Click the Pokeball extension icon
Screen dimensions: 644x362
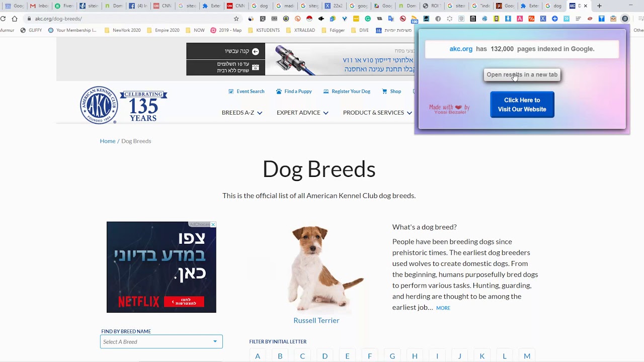coord(309,19)
